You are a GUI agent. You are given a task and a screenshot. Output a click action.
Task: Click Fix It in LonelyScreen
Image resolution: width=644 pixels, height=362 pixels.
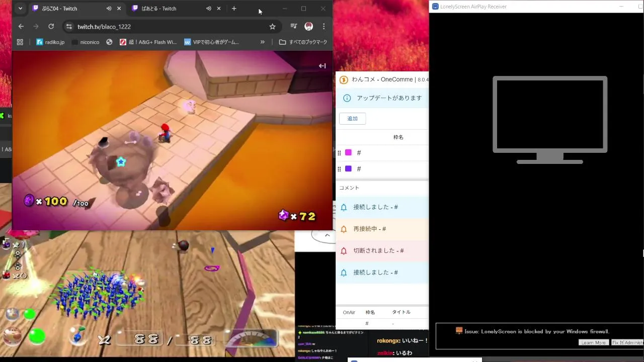coord(627,342)
